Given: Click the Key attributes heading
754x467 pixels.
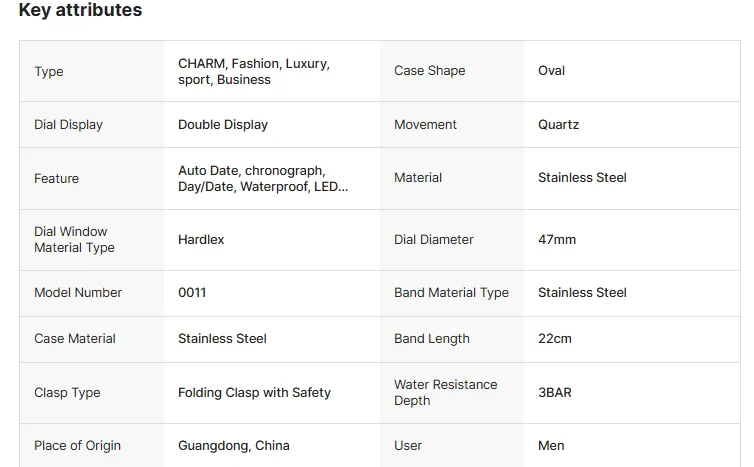Looking at the screenshot, I should 80,10.
